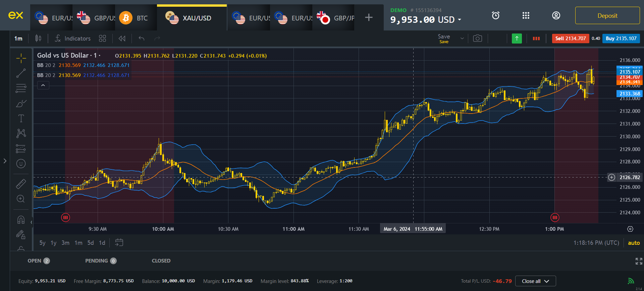Open the user profile menu
Screen dimensions: 644x291
(556, 15)
